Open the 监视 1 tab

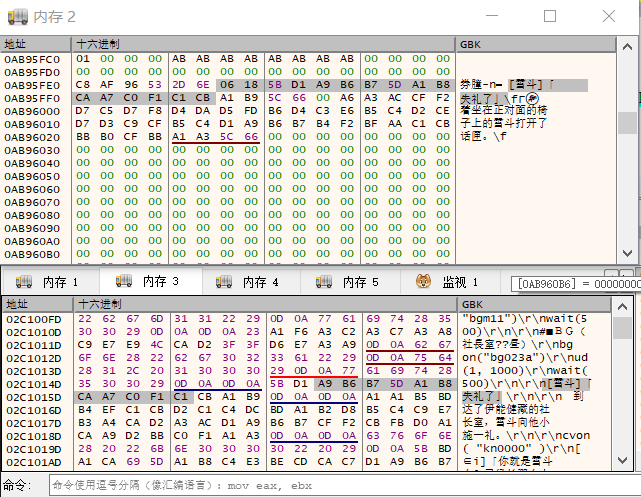(460, 283)
